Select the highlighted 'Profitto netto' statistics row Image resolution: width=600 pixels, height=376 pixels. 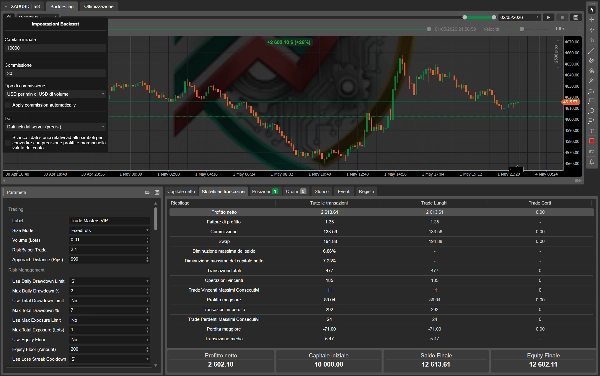(382, 212)
